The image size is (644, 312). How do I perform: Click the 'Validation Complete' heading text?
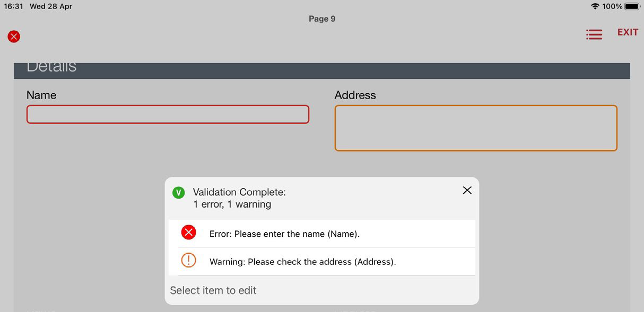tap(239, 192)
